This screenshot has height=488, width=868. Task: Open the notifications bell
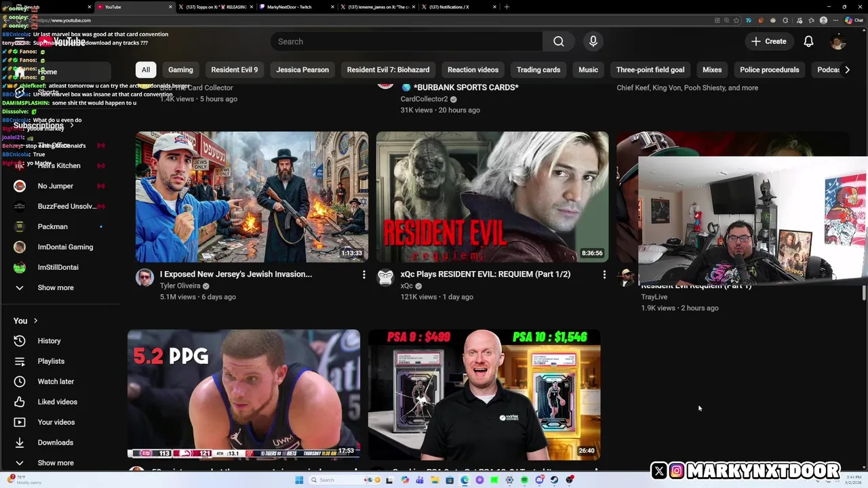[808, 41]
